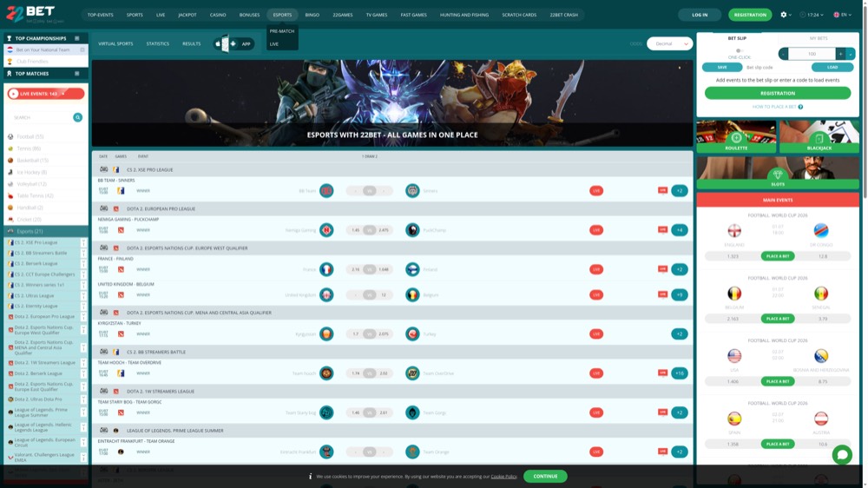Open the Roulette casino thumbnail
Screen dimensions: 868x488
(736, 136)
